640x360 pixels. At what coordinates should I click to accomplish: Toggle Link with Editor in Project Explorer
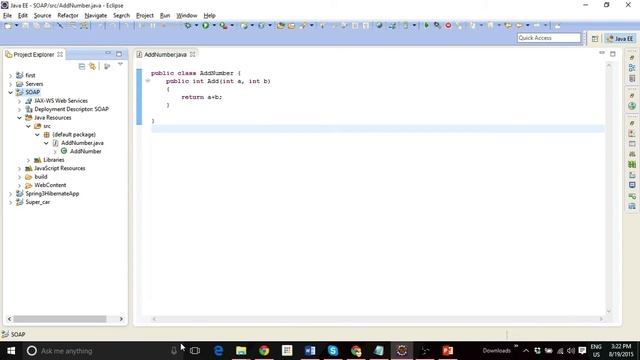click(93, 66)
